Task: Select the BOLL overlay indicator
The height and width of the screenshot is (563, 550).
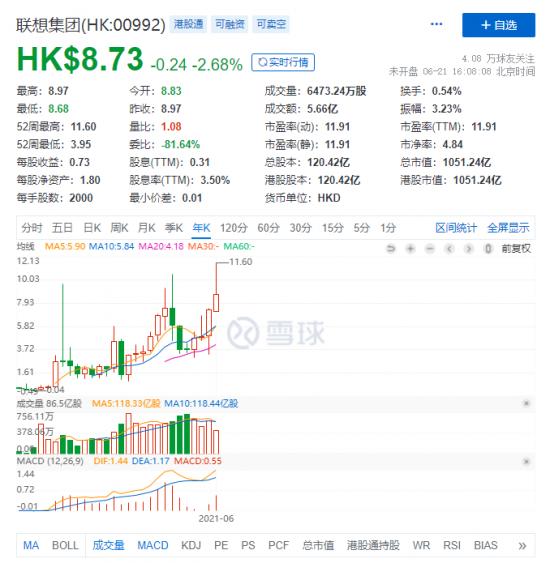Action: (x=65, y=545)
